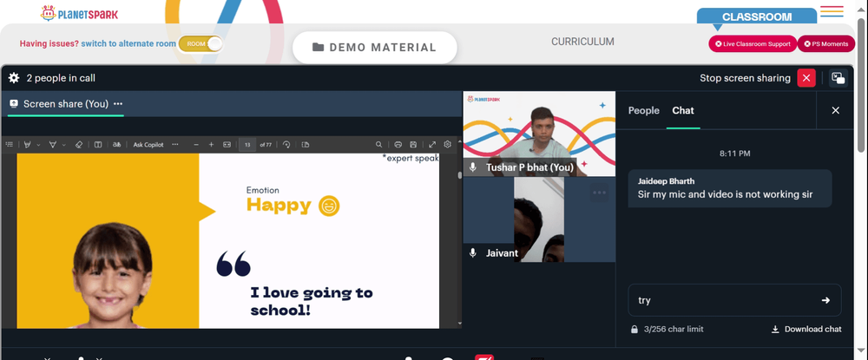The image size is (868, 360).
Task: Select the PDF draw pen tool
Action: click(x=53, y=144)
